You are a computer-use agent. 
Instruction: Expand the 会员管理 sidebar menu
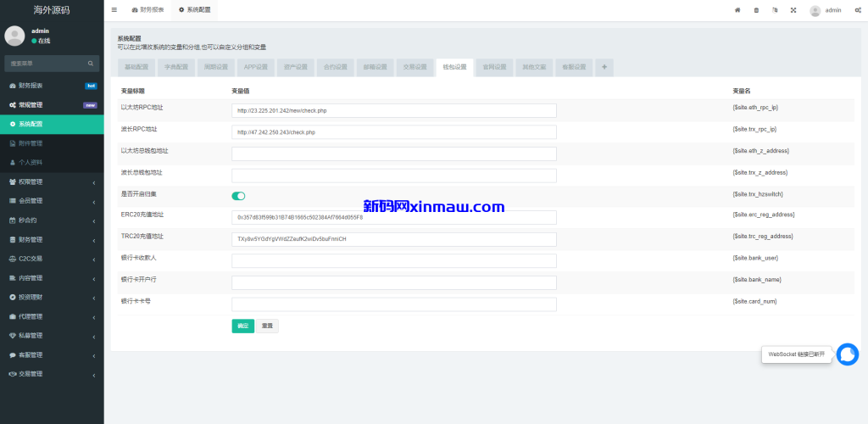coord(52,201)
